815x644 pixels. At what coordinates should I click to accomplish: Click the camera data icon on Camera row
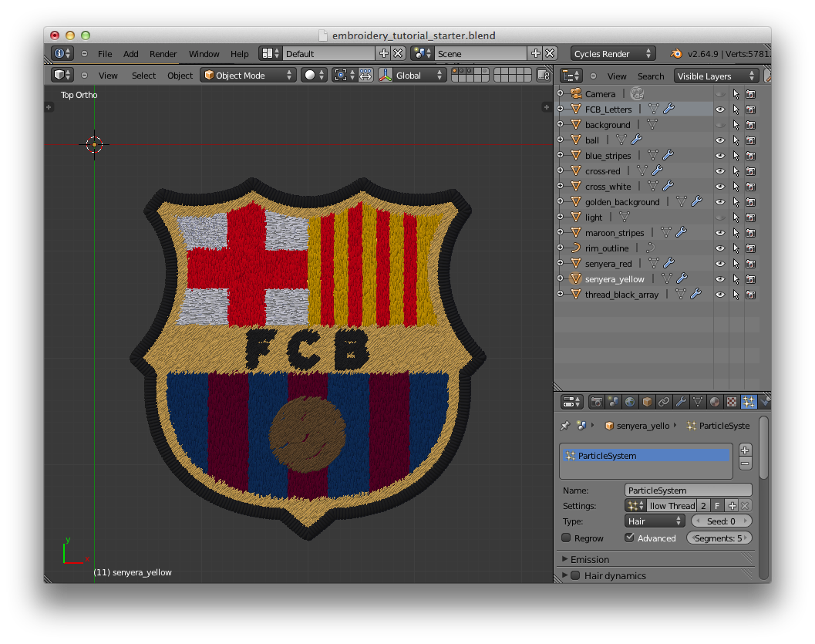637,93
